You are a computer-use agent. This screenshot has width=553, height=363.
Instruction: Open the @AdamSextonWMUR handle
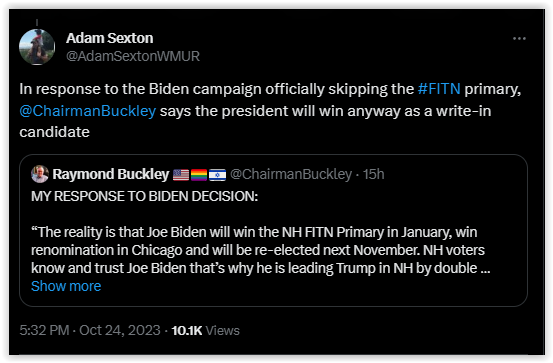coord(133,56)
